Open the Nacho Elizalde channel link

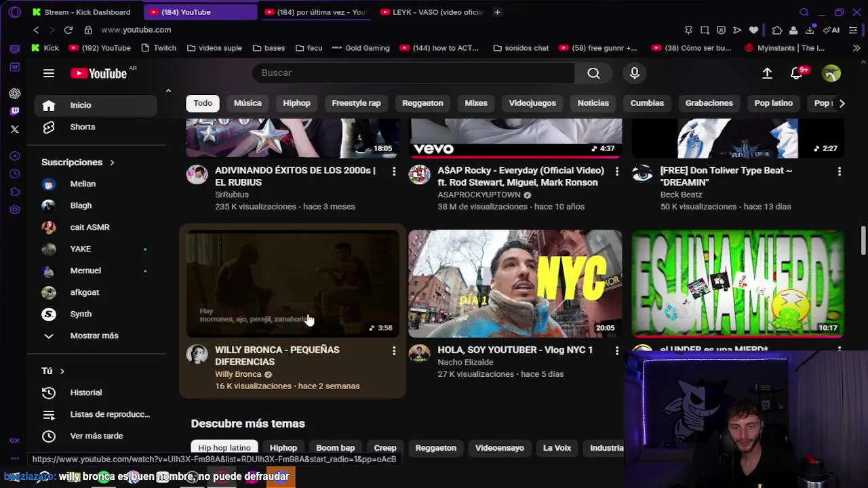click(465, 362)
